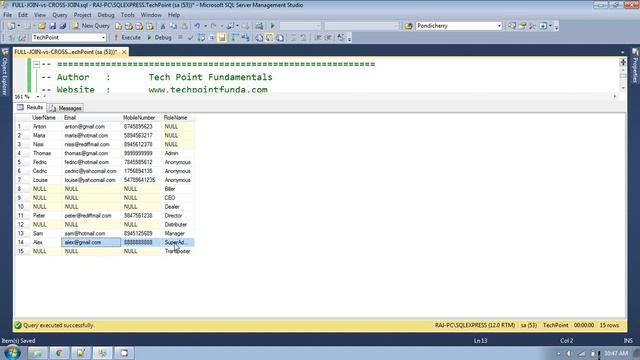Select the Results tab
The image size is (640, 360).
click(x=30, y=107)
